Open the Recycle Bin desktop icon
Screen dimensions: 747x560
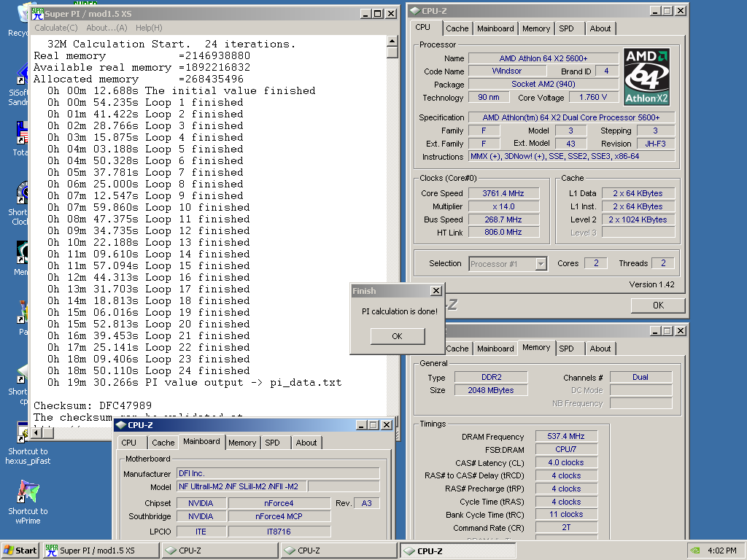(x=23, y=15)
